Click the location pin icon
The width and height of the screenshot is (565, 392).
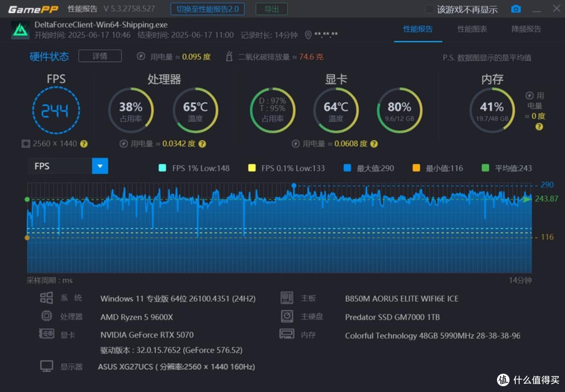pyautogui.click(x=308, y=35)
